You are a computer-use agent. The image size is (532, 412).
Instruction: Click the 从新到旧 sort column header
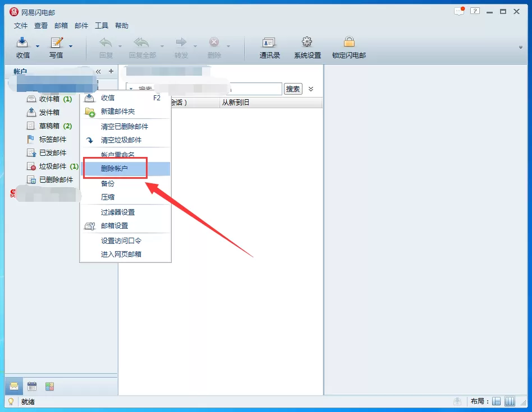click(x=270, y=103)
